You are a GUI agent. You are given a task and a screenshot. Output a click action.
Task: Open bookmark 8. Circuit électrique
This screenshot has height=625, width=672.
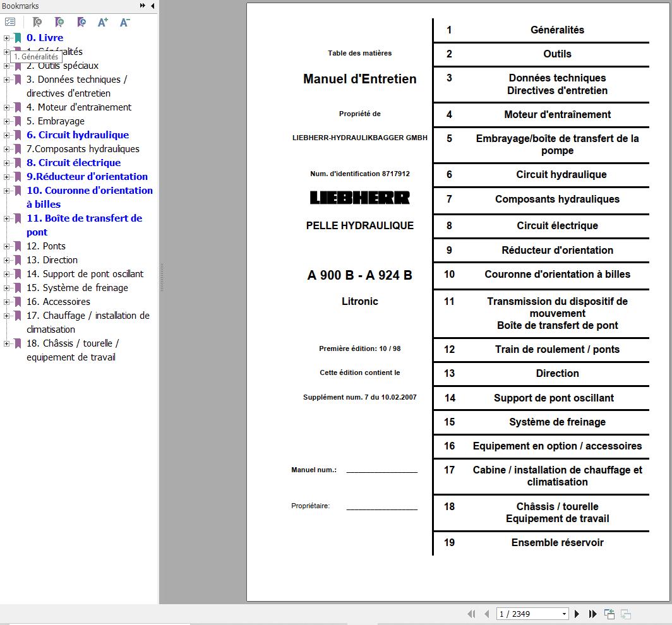click(73, 163)
